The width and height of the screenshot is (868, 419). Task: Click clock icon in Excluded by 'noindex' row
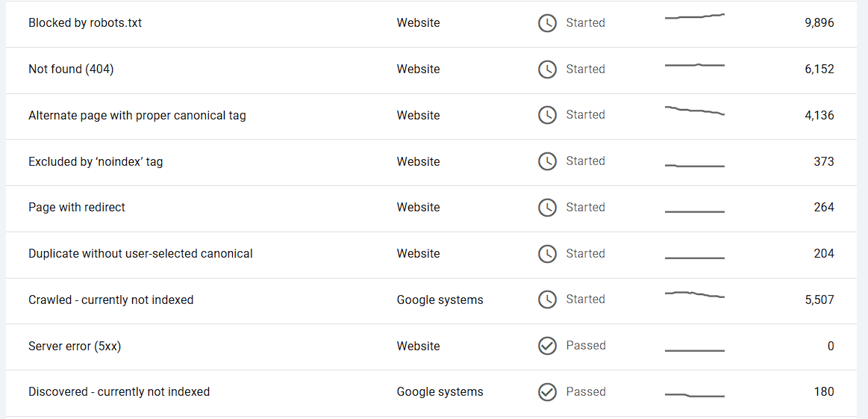pos(547,161)
